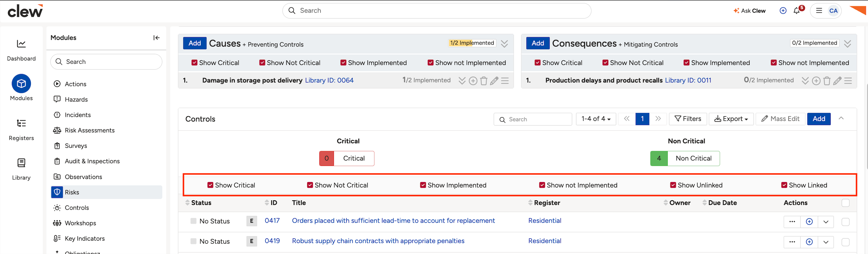Expand the Causes section chevron
The width and height of the screenshot is (868, 254).
[504, 44]
